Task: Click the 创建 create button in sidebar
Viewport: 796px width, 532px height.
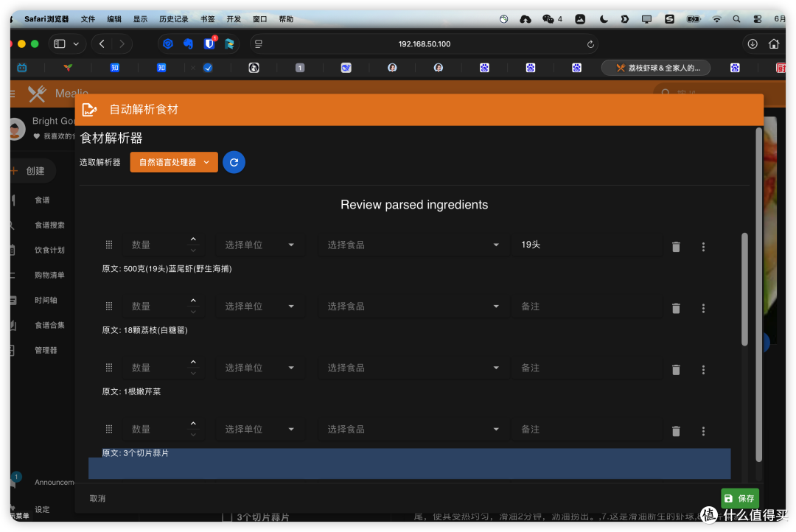Action: coord(32,171)
